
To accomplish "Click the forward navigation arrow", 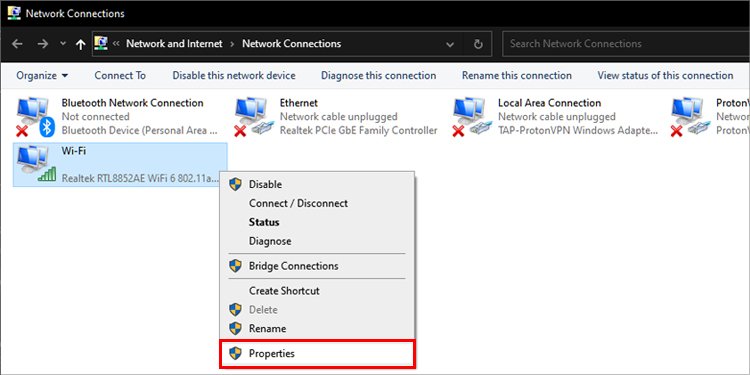I will [43, 44].
